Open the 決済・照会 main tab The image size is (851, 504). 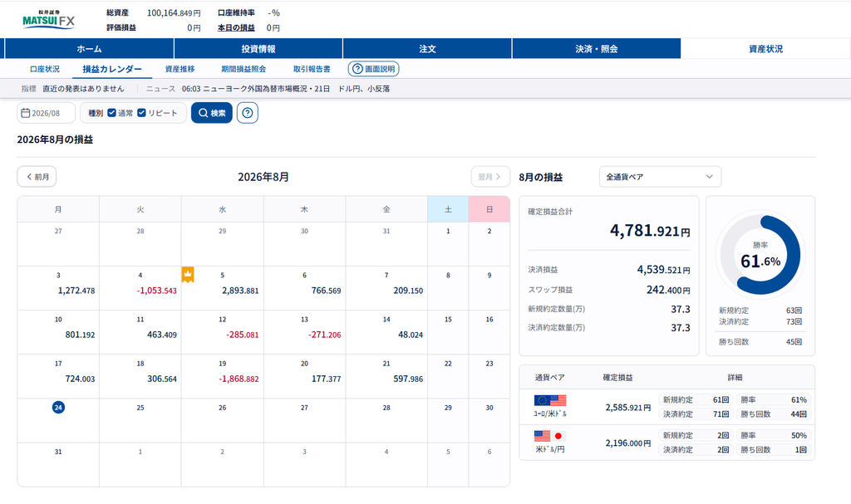coord(597,49)
